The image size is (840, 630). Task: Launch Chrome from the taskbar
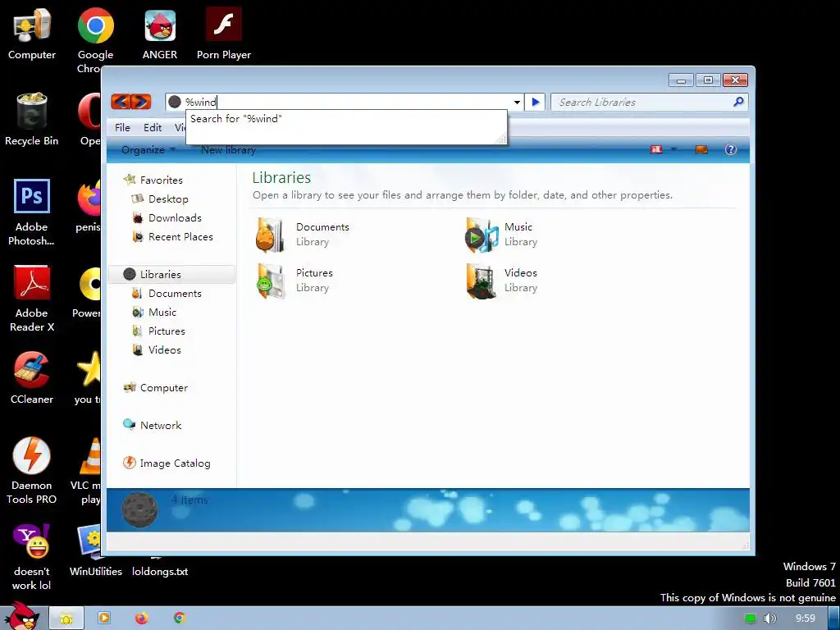(x=180, y=618)
